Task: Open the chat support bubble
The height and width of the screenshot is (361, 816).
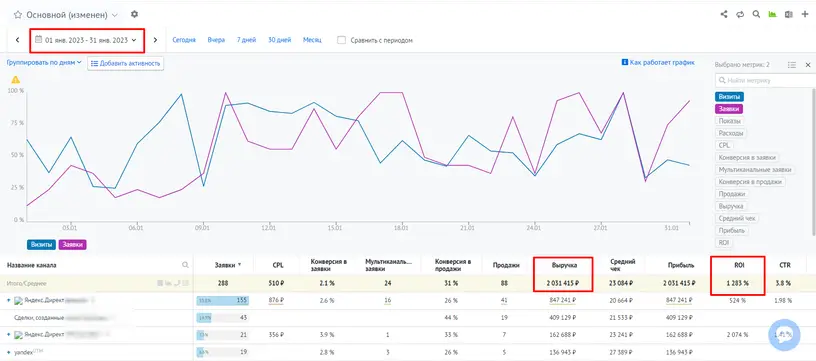Action: pos(784,334)
